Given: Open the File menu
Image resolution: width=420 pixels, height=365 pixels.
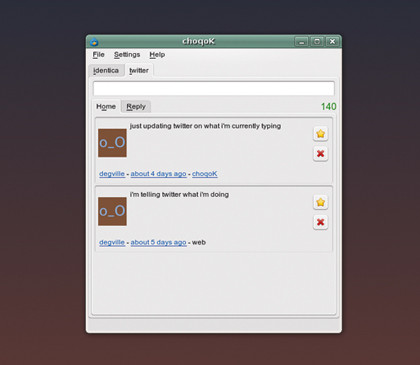Looking at the screenshot, I should tap(99, 54).
